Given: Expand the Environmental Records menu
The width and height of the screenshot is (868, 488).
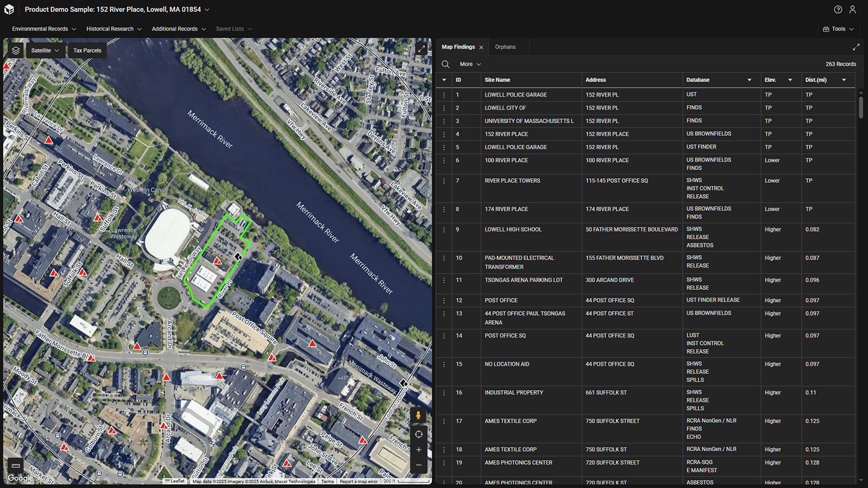Looking at the screenshot, I should coord(44,29).
